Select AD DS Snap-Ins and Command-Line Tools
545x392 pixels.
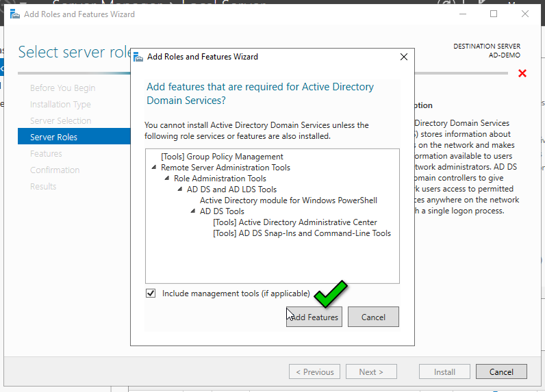(302, 233)
